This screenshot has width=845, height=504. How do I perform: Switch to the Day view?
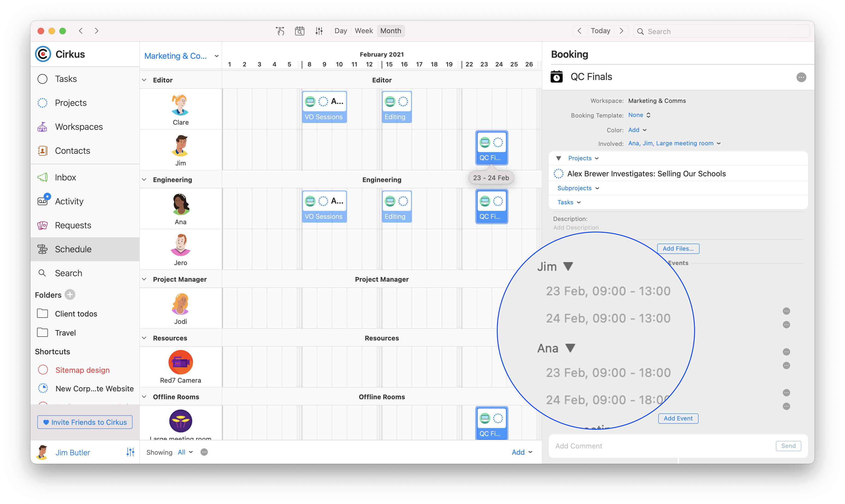click(341, 31)
